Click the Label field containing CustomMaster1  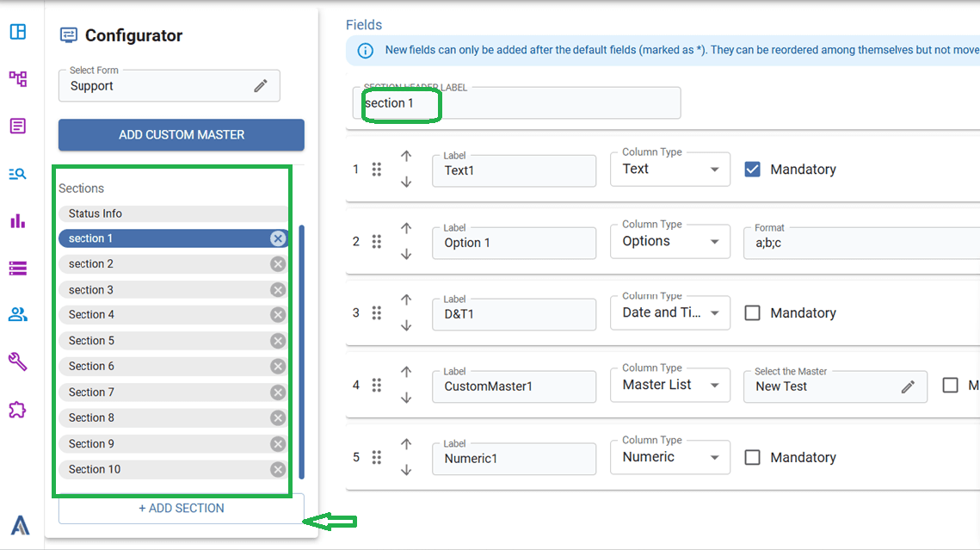(x=514, y=386)
